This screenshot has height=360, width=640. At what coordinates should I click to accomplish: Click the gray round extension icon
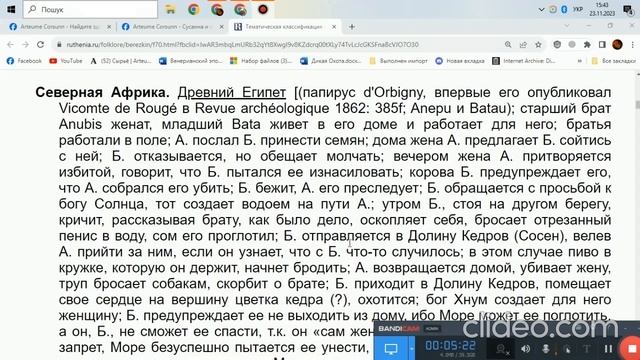[x=572, y=44]
